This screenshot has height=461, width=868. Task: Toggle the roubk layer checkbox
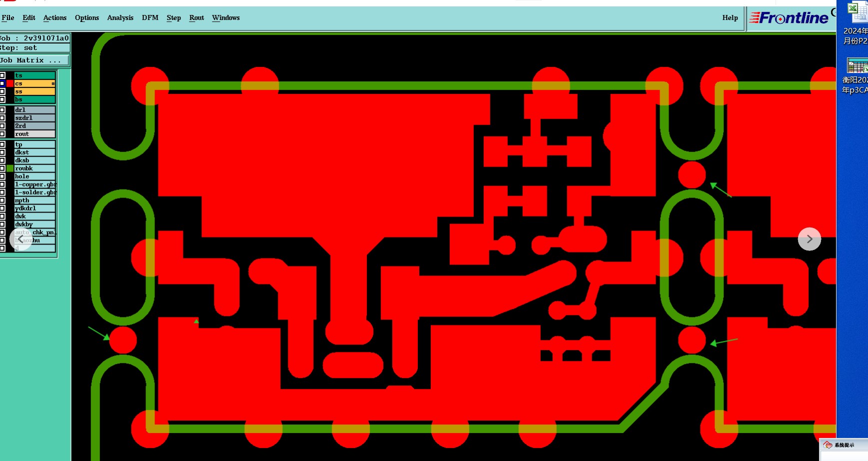(2, 168)
